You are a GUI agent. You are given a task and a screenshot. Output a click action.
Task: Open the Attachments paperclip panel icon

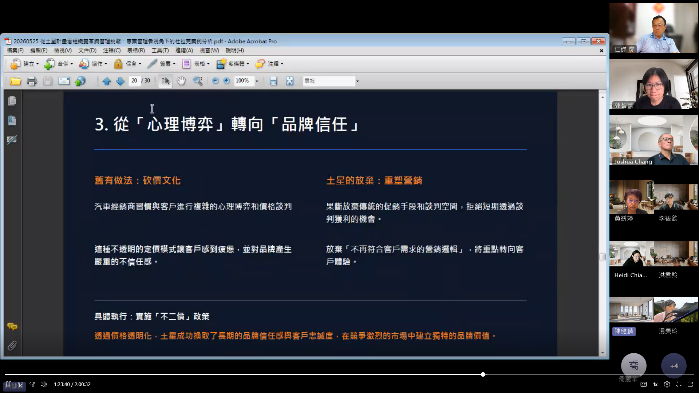pyautogui.click(x=12, y=345)
